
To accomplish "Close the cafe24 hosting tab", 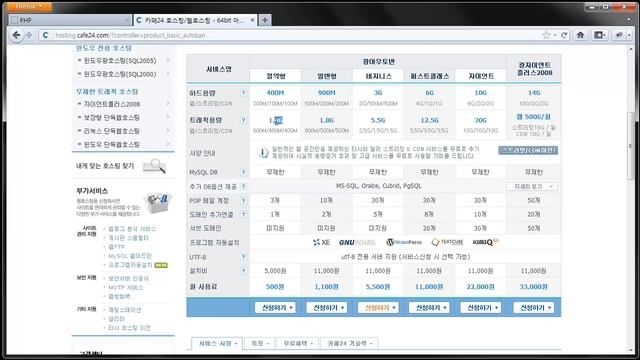I will pyautogui.click(x=252, y=20).
